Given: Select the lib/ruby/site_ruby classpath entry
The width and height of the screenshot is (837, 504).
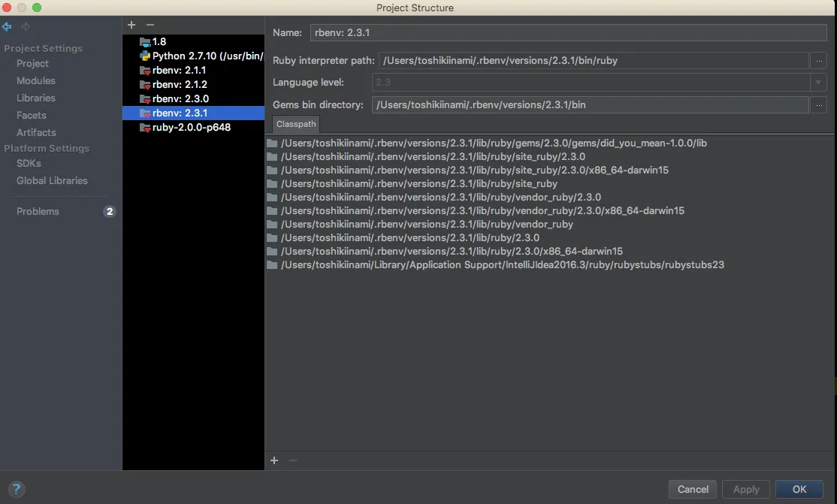Looking at the screenshot, I should pos(419,184).
